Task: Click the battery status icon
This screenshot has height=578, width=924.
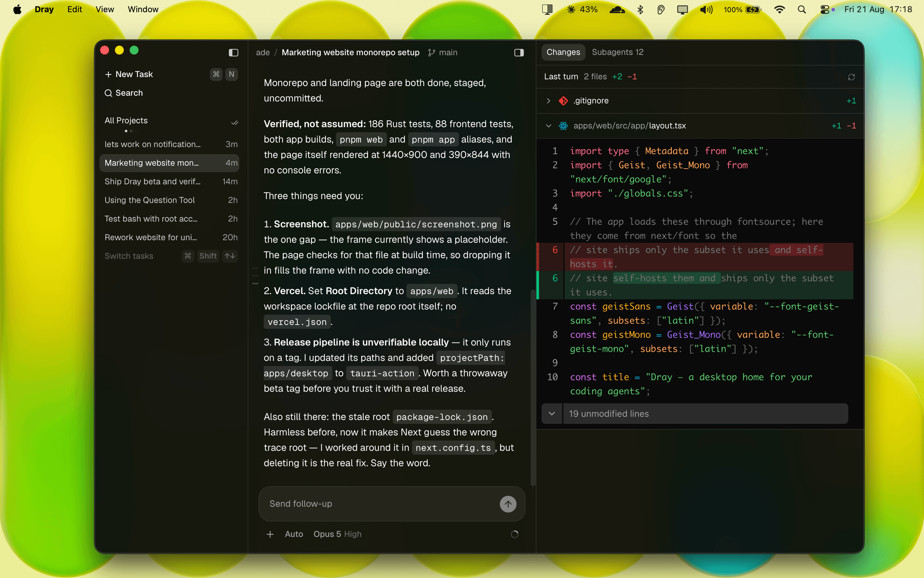Action: point(753,9)
